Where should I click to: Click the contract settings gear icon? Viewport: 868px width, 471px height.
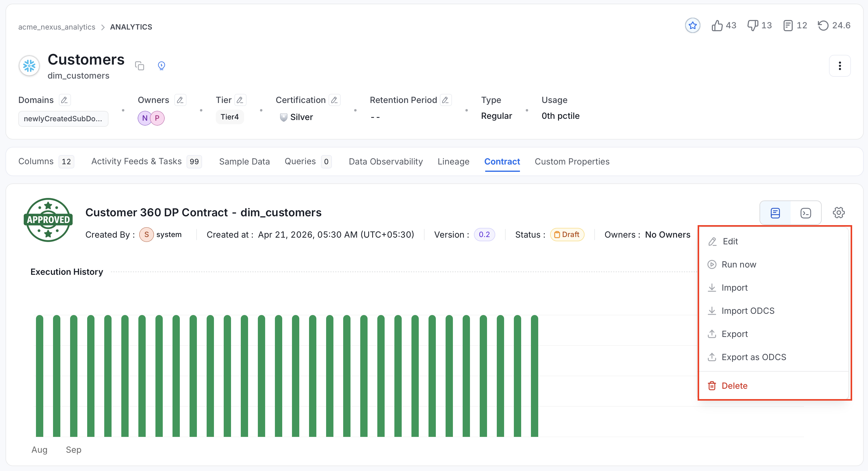pos(838,213)
